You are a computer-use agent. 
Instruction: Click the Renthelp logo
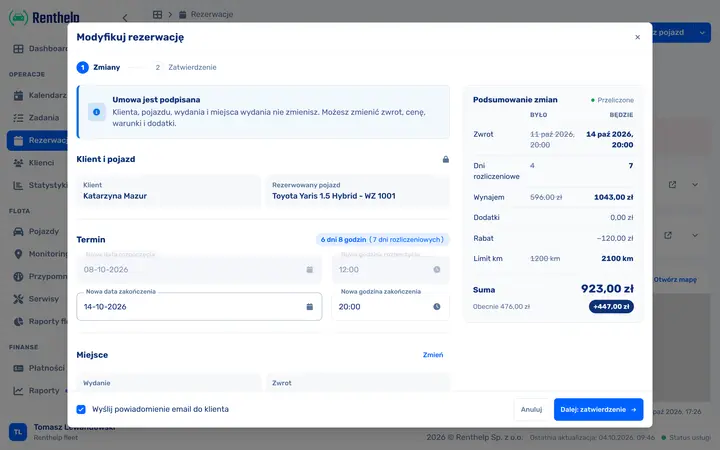(44, 18)
